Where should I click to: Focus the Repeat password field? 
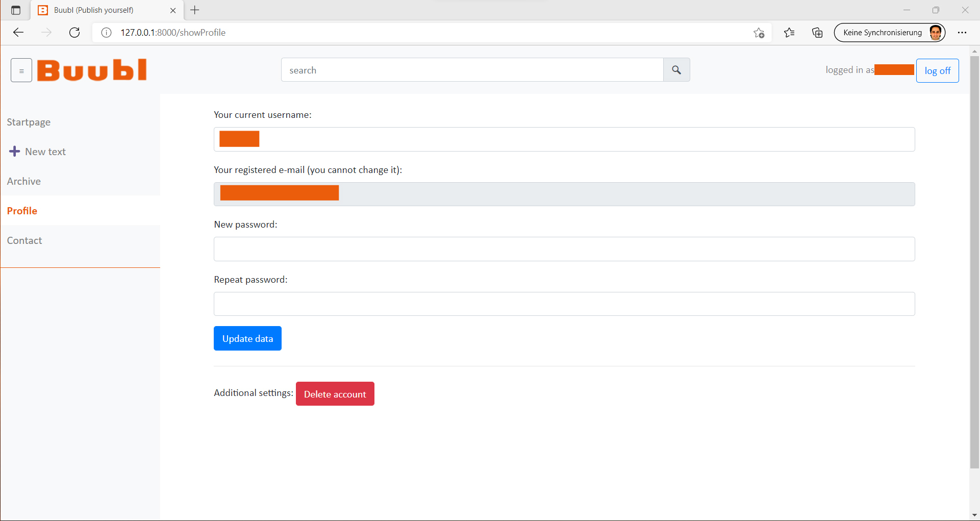pyautogui.click(x=564, y=304)
